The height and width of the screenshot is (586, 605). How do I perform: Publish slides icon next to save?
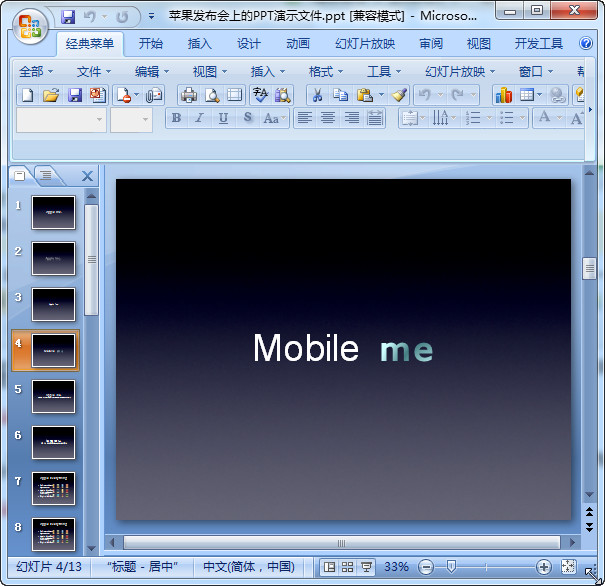[98, 95]
